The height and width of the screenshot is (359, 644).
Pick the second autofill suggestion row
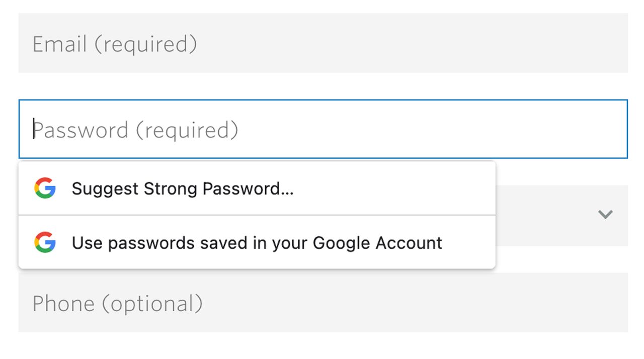coord(257,242)
